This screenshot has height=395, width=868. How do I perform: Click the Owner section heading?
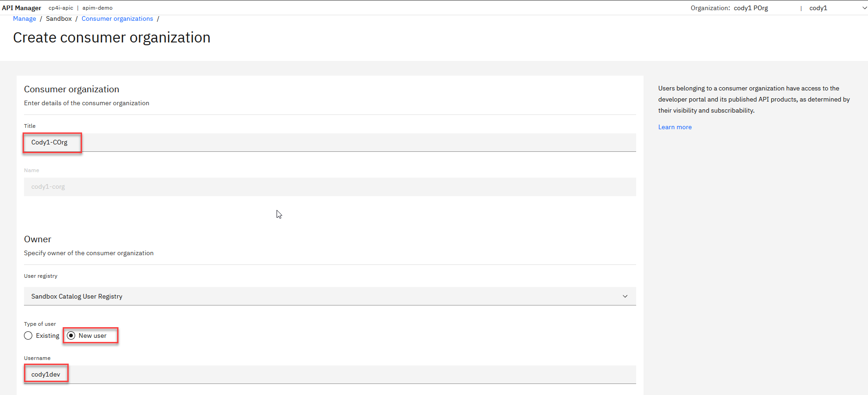click(37, 239)
